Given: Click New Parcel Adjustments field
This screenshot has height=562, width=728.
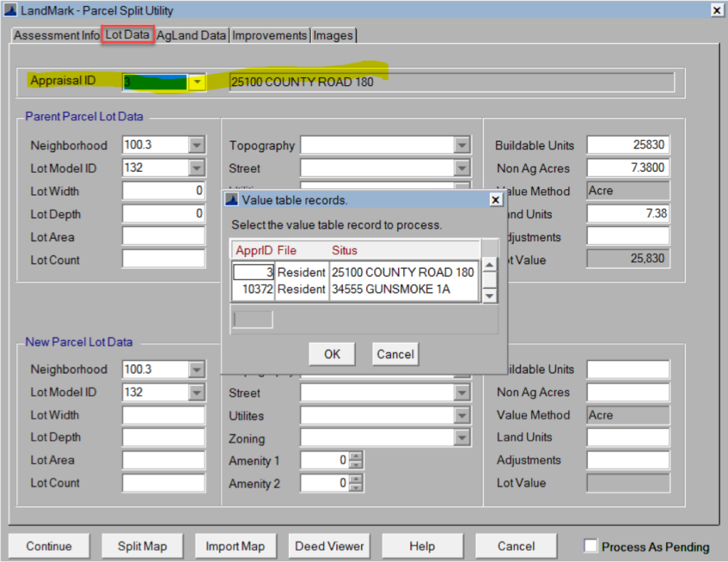Looking at the screenshot, I should (628, 460).
